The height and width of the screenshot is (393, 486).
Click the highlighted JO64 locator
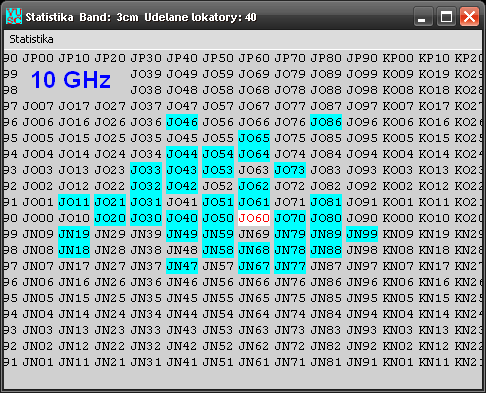click(254, 154)
